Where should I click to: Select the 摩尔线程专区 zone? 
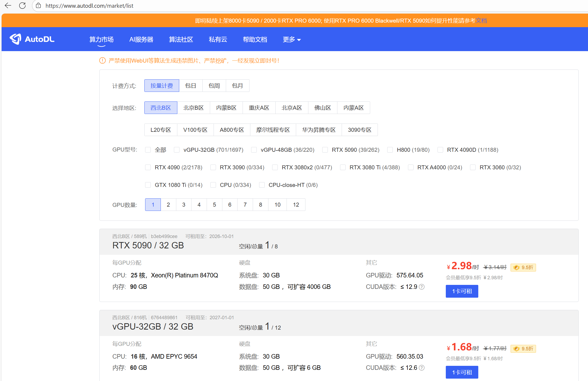[273, 130]
